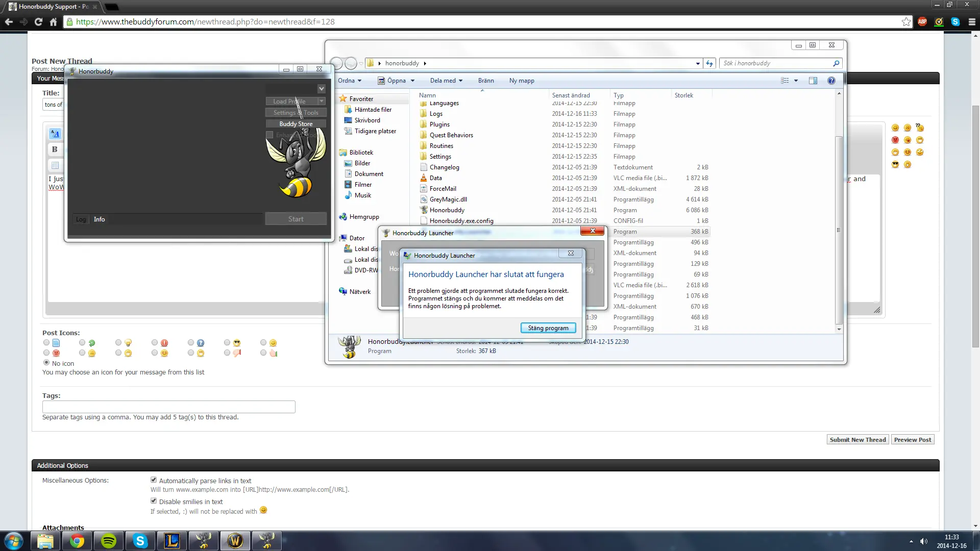The height and width of the screenshot is (551, 980).
Task: Click the Explorer scroll-down arrow
Action: [839, 329]
